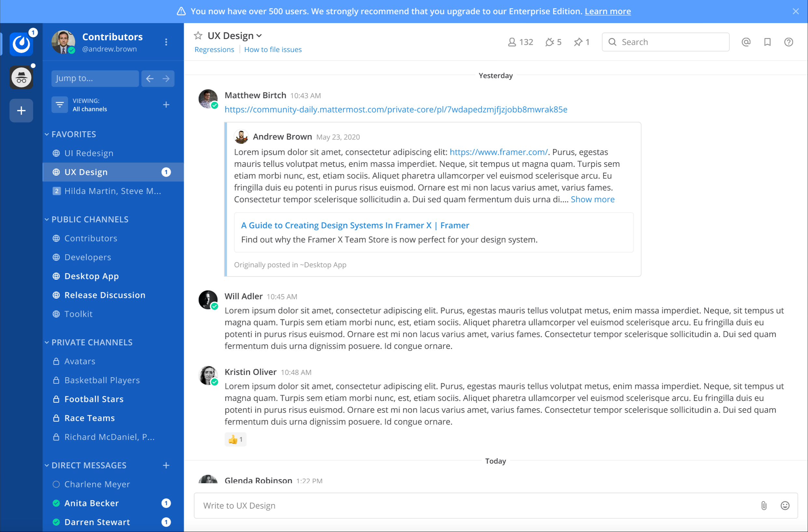Open the All channels viewing filter
This screenshot has width=808, height=532.
coord(60,104)
